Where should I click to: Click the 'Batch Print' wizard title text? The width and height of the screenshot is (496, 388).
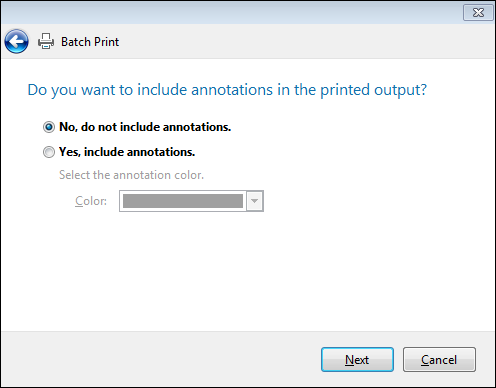(90, 42)
